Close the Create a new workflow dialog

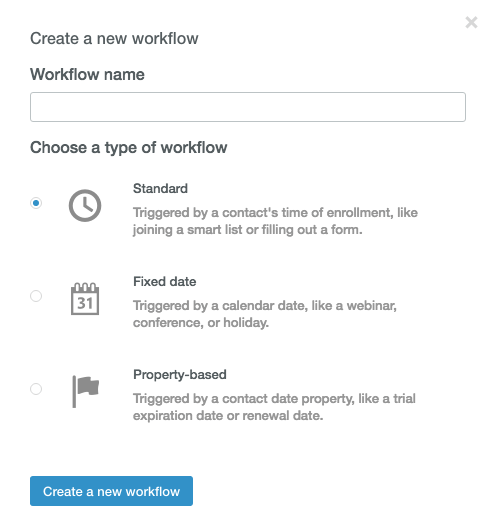pyautogui.click(x=471, y=22)
